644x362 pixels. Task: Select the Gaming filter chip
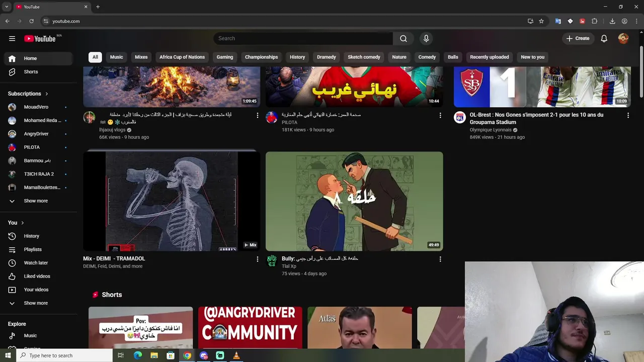225,57
